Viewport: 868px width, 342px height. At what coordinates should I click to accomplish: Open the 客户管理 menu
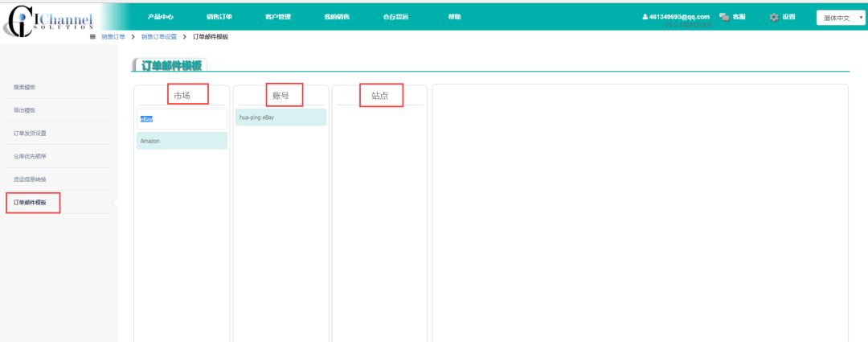(278, 17)
